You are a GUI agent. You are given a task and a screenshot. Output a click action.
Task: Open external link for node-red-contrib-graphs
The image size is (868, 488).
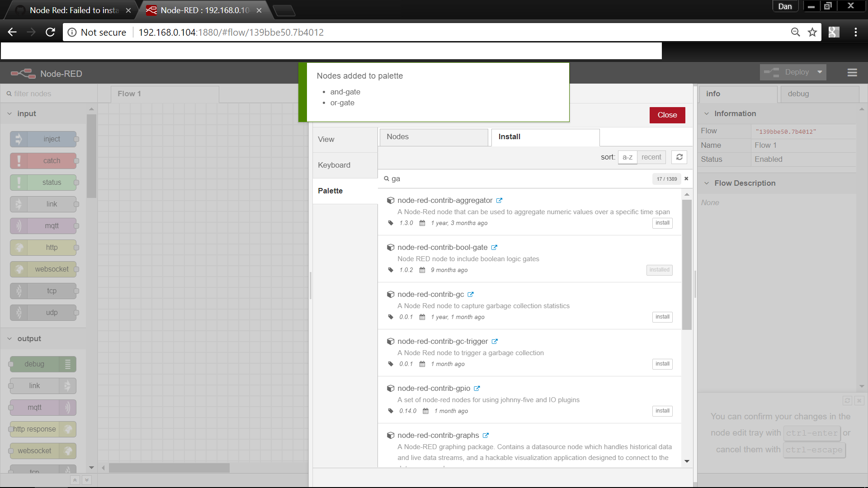pos(486,436)
